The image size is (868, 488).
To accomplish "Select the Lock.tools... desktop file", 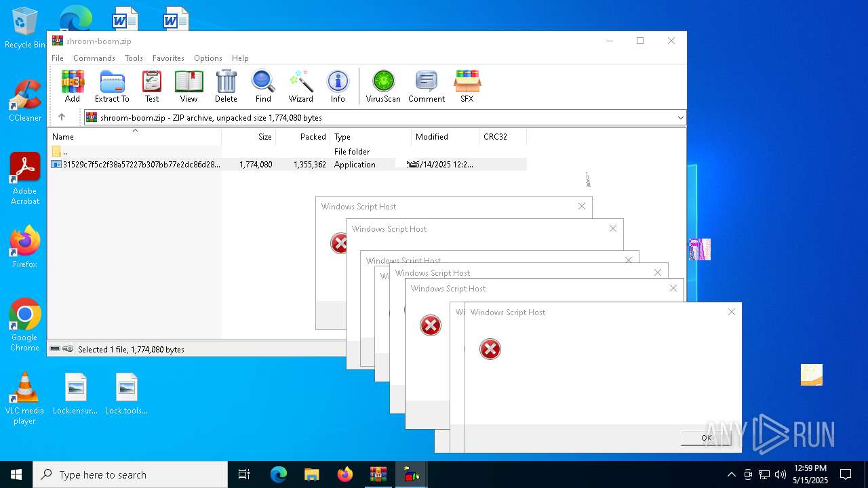I will pos(126,394).
